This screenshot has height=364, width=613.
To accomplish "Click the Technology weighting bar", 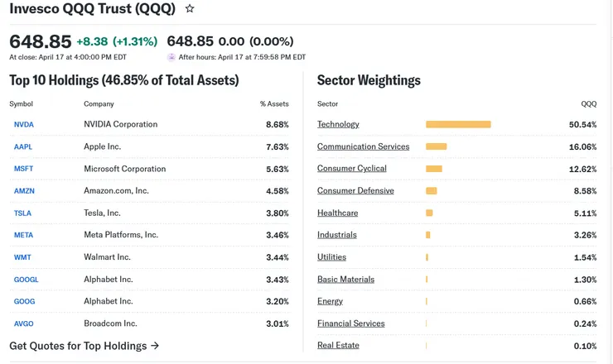I will pos(458,125).
